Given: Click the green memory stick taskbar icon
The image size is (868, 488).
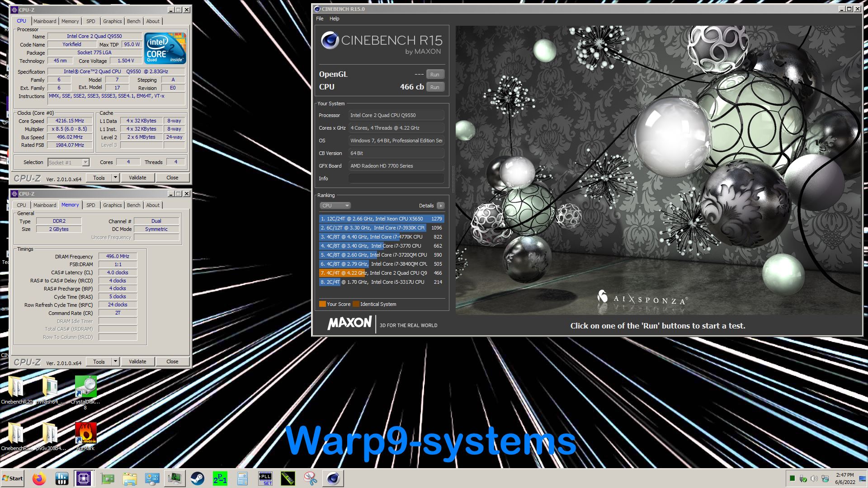Looking at the screenshot, I should [x=288, y=479].
